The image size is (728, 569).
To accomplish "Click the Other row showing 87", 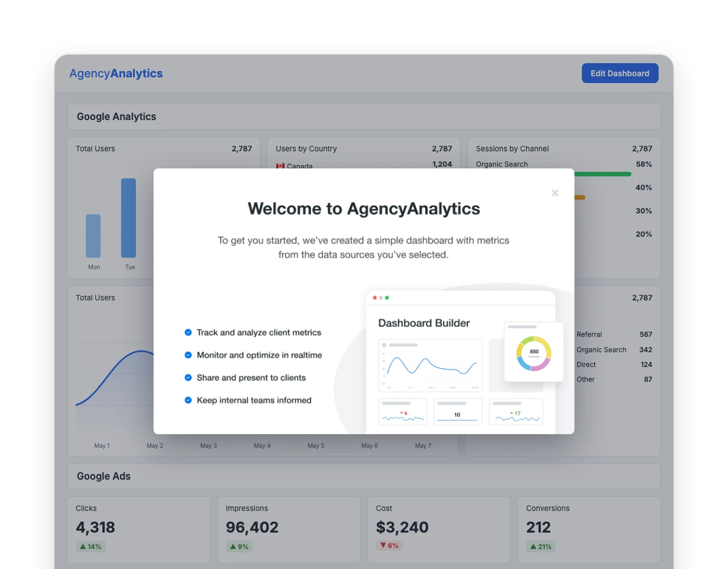I will [614, 380].
